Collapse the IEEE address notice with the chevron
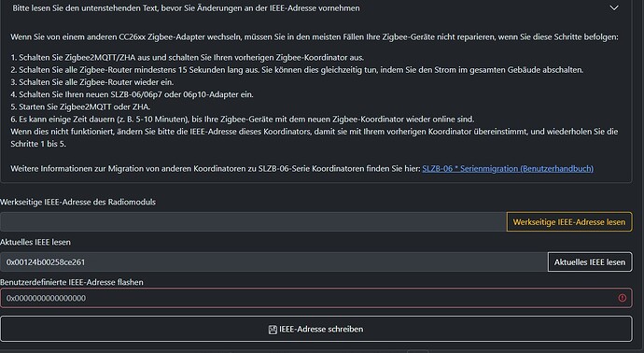This screenshot has height=353, width=644. pos(614,7)
